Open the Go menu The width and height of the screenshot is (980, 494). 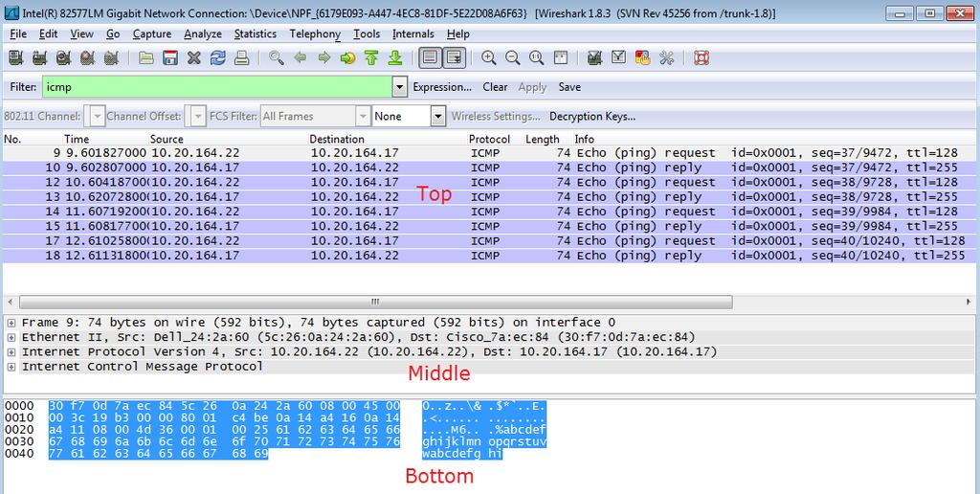pos(113,34)
